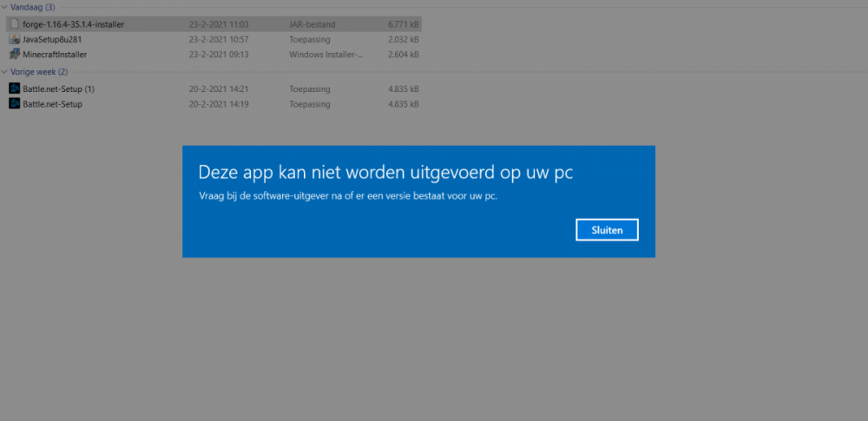Click the forge installer JAR file icon

(x=14, y=24)
